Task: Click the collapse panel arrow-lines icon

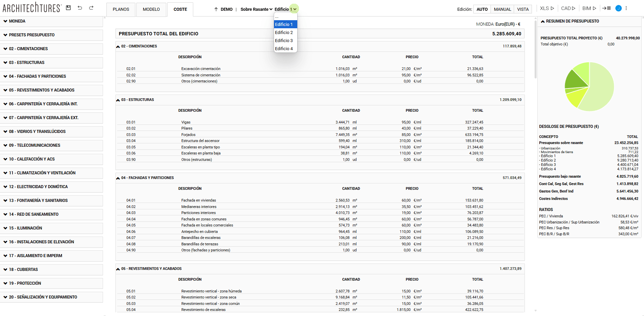Action: click(x=606, y=8)
